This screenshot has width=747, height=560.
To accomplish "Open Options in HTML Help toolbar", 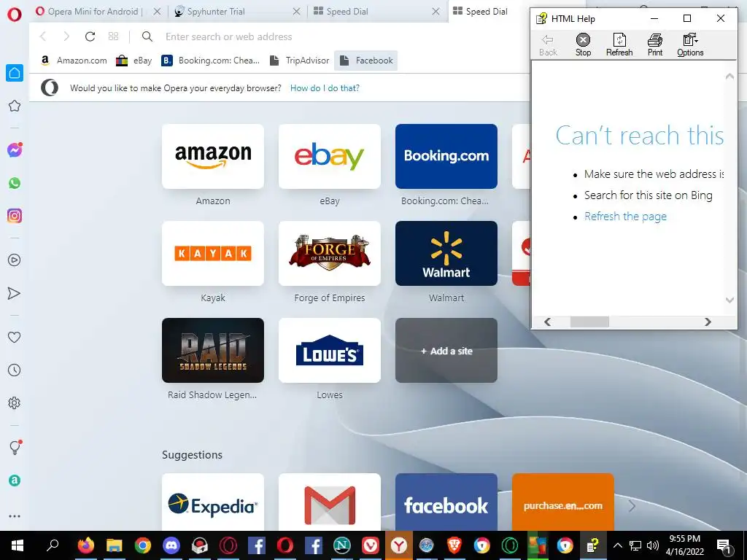I will [x=690, y=44].
